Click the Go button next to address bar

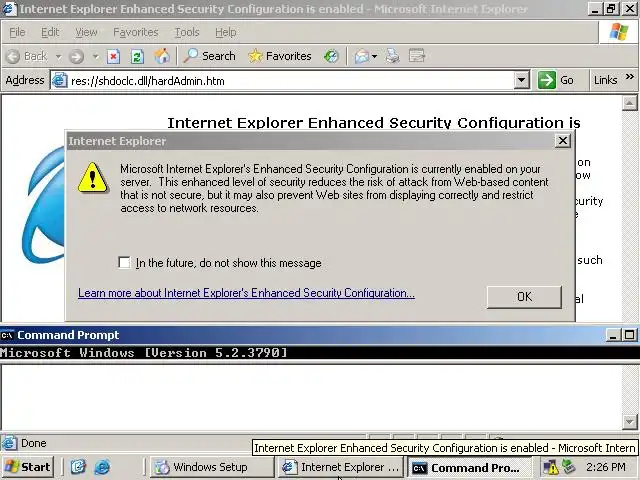coord(557,80)
